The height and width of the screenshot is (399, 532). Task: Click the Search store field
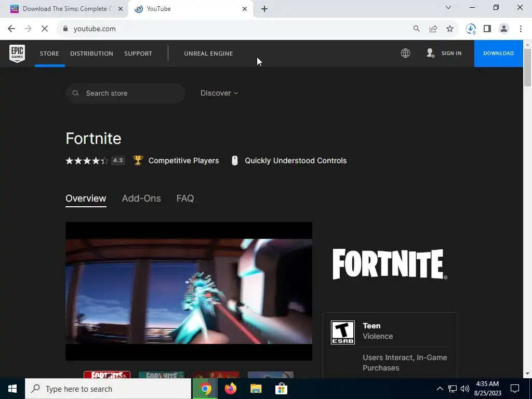point(125,93)
